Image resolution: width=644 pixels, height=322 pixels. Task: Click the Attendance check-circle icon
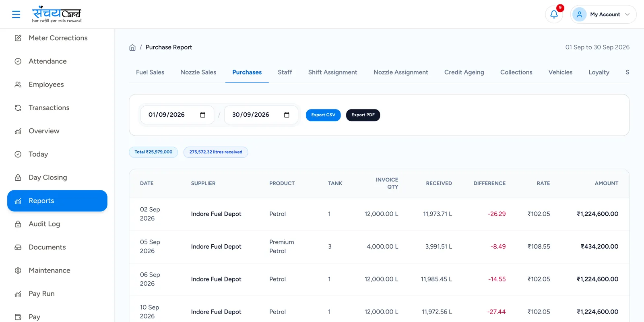pyautogui.click(x=18, y=61)
